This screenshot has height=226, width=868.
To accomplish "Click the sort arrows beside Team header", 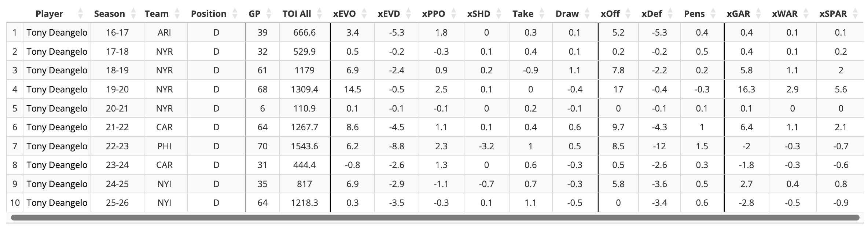I will tap(177, 14).
